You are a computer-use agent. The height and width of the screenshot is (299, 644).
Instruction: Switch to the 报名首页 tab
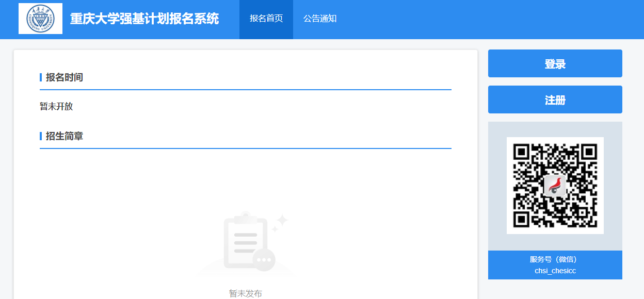[266, 19]
